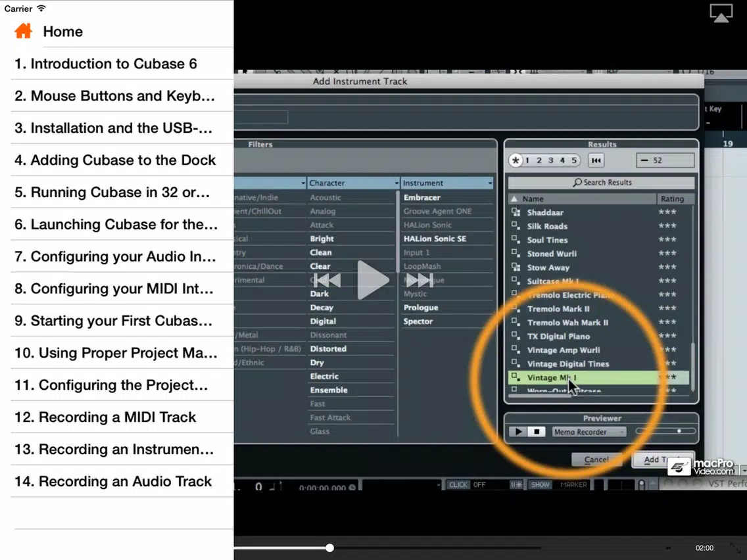Open AirPlay screen mirroring icon
Screen dimensions: 747x560
pos(721,13)
